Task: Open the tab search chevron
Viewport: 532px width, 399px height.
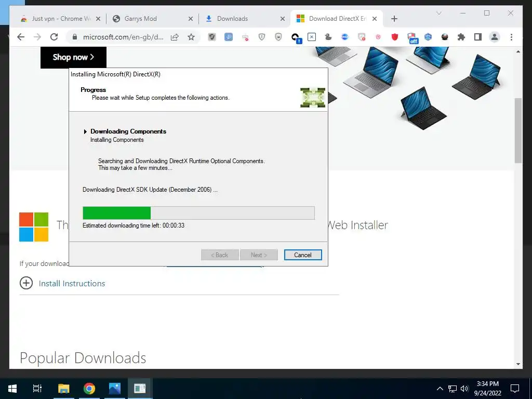Action: [x=438, y=13]
